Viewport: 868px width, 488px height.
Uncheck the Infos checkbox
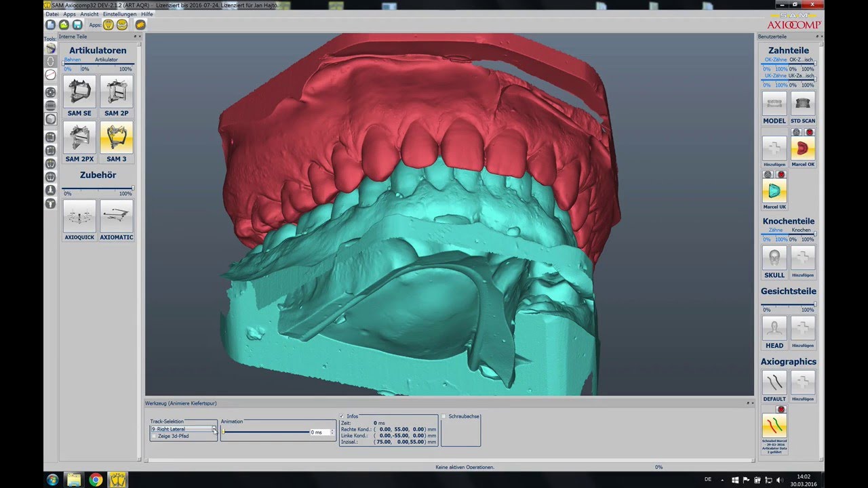342,416
